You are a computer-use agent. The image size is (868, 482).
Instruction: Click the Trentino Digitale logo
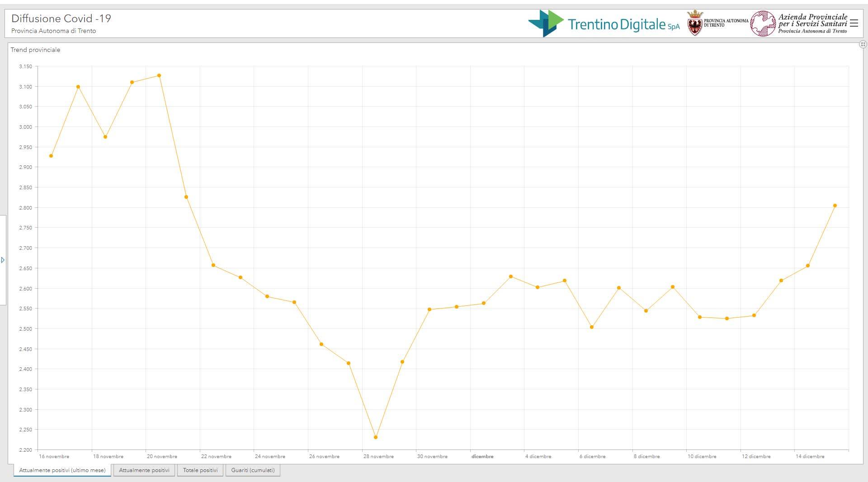tap(604, 23)
